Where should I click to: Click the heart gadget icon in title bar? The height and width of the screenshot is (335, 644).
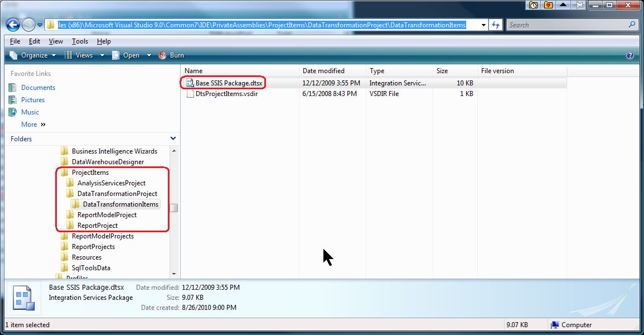click(548, 5)
